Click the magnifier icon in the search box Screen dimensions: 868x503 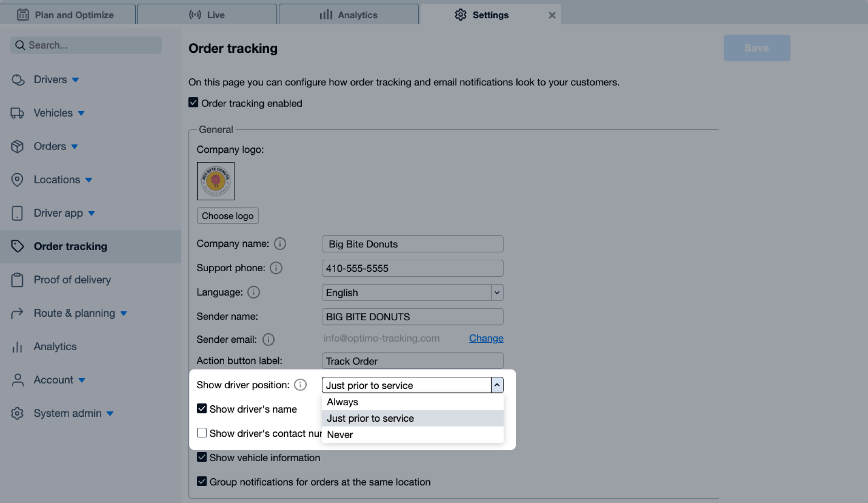coord(20,45)
